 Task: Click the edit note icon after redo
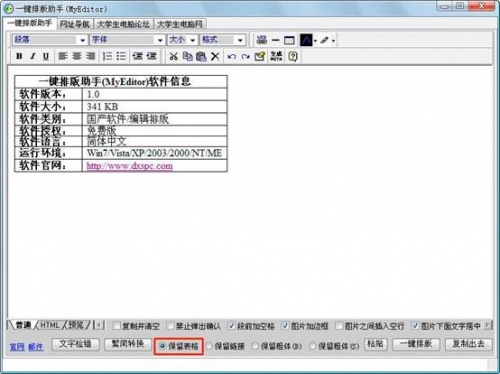[x=260, y=56]
